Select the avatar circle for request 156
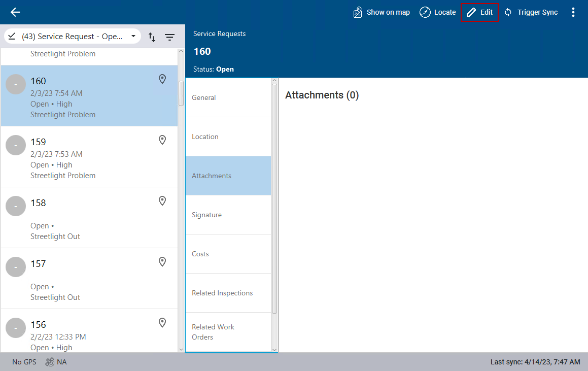The width and height of the screenshot is (588, 371). [16, 328]
